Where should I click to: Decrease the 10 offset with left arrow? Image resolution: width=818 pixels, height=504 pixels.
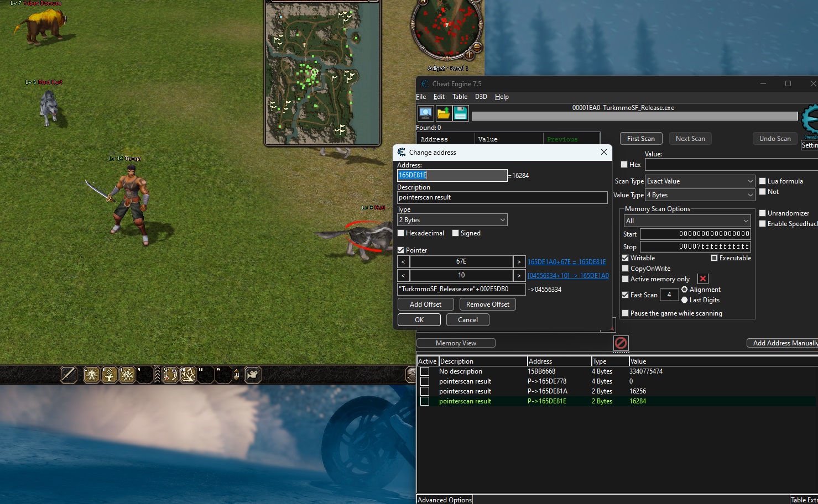tap(403, 275)
